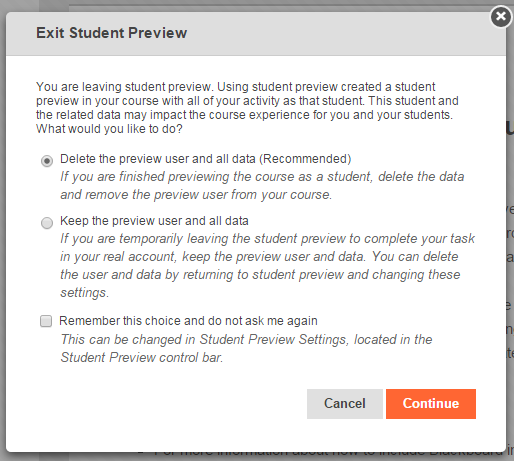This screenshot has width=514, height=461.
Task: Close the dialog with the X icon
Action: click(501, 16)
